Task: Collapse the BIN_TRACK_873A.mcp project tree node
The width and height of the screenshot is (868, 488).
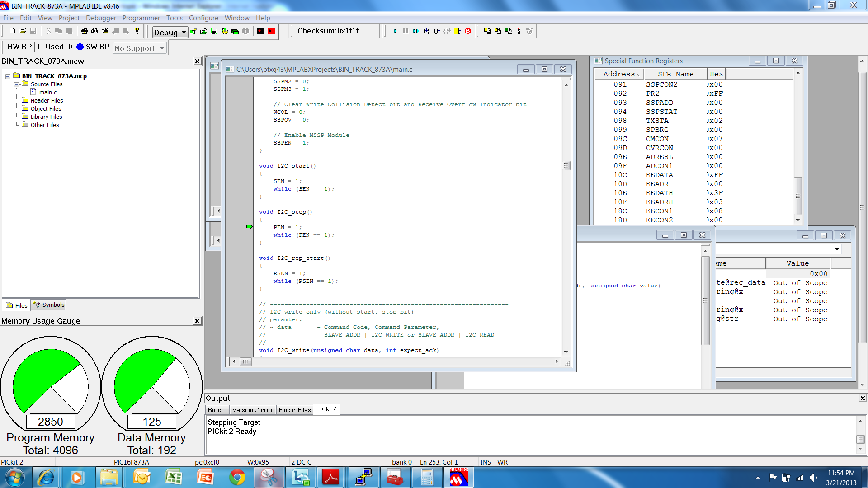Action: click(8, 76)
